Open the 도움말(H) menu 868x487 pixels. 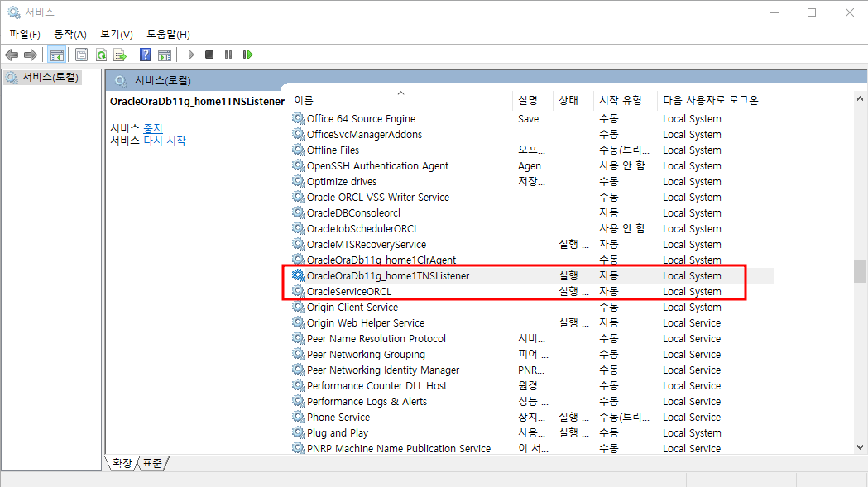coord(168,34)
